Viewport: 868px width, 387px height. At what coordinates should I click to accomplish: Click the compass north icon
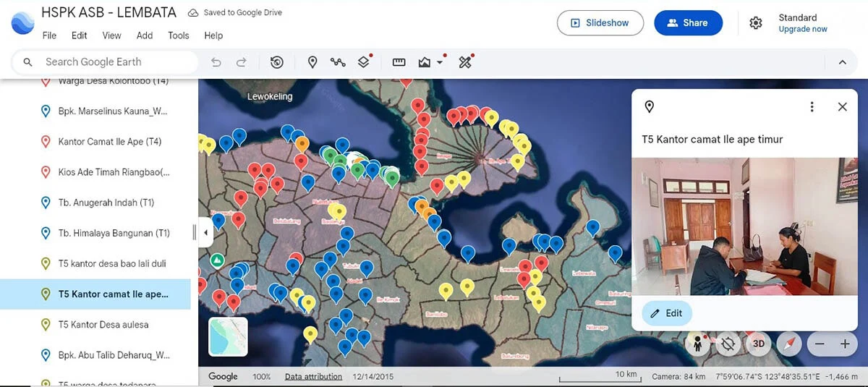[x=789, y=344]
